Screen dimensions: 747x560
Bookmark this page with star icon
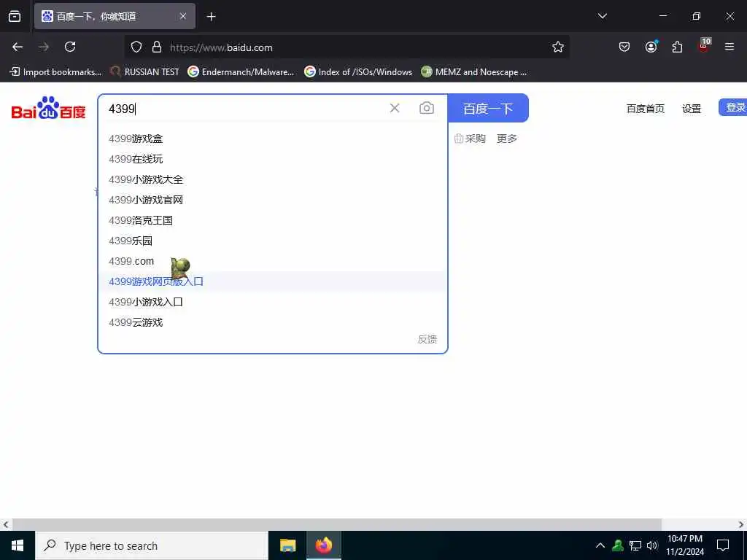(x=558, y=47)
